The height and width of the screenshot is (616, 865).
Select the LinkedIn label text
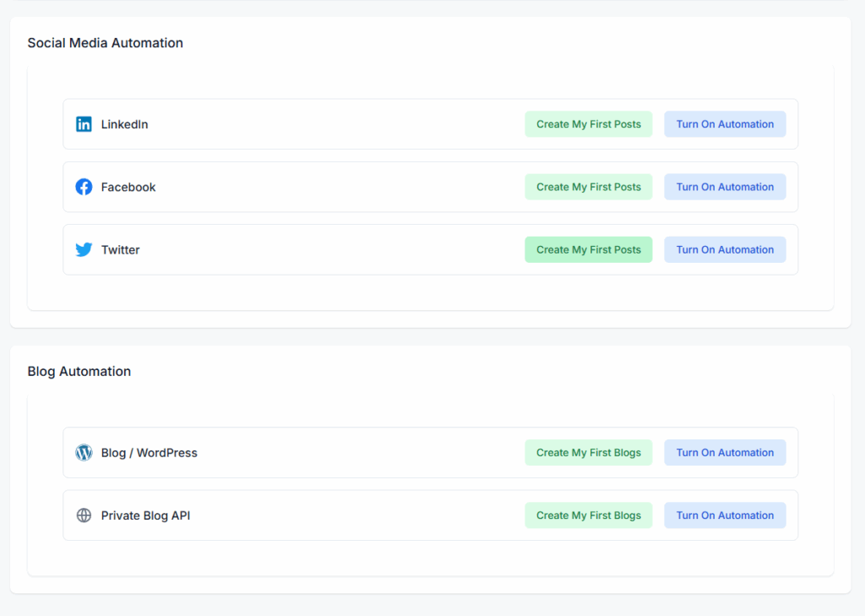(x=124, y=124)
